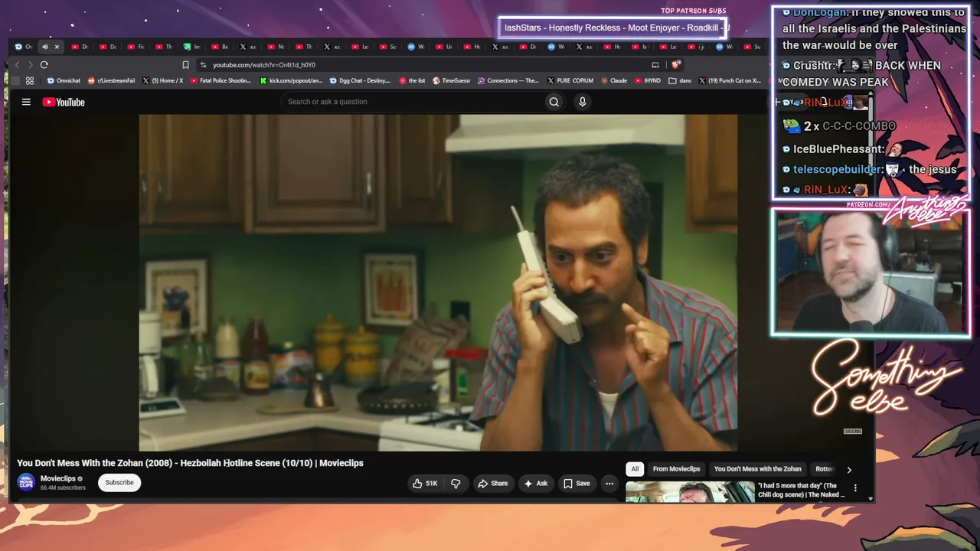Open the Movieclips channel avatar
Image resolution: width=980 pixels, height=551 pixels.
(x=26, y=482)
